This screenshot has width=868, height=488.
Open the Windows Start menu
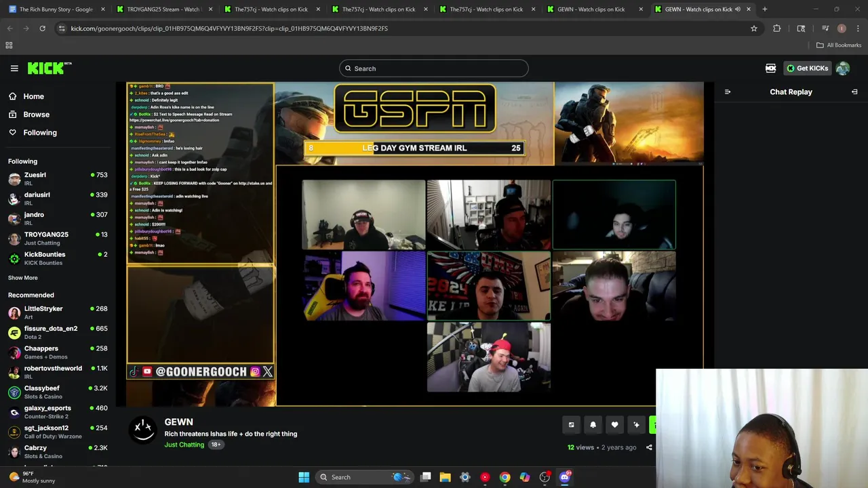304,477
